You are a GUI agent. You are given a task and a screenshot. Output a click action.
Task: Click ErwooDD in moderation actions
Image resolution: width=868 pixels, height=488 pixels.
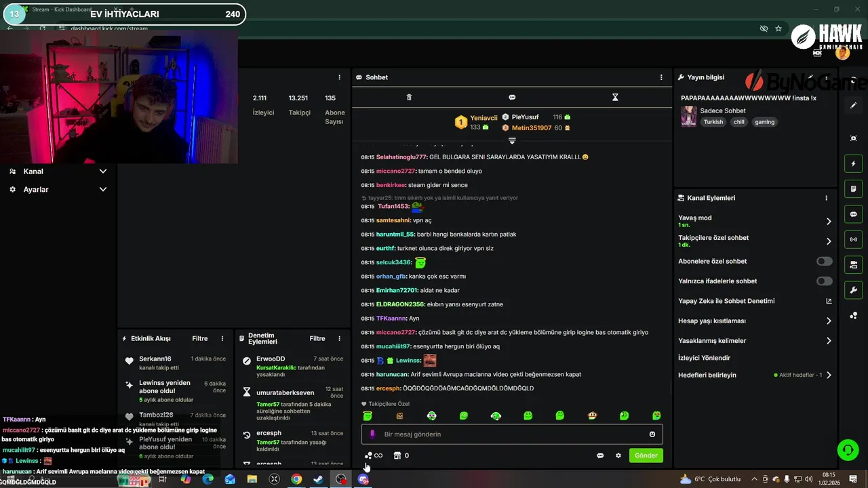[x=271, y=359]
